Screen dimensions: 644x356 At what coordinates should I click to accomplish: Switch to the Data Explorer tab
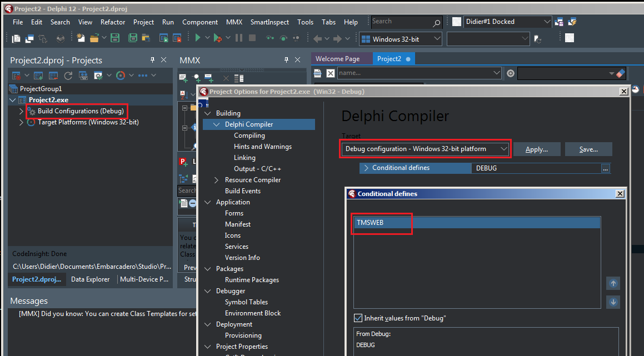91,279
